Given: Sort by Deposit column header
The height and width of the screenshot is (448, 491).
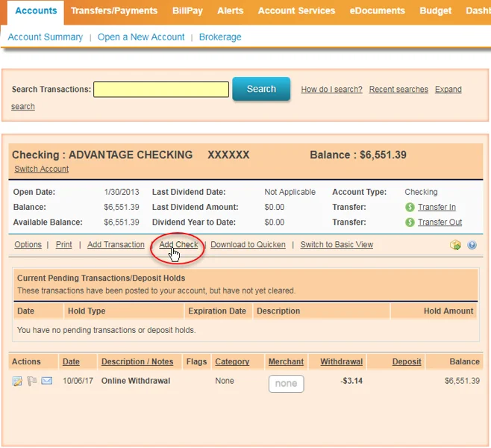Looking at the screenshot, I should tap(407, 361).
